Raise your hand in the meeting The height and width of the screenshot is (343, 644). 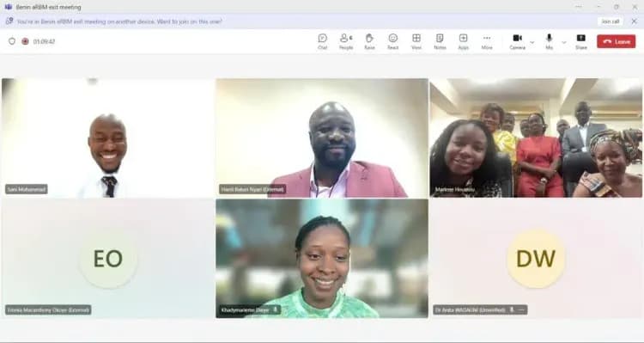pos(369,41)
